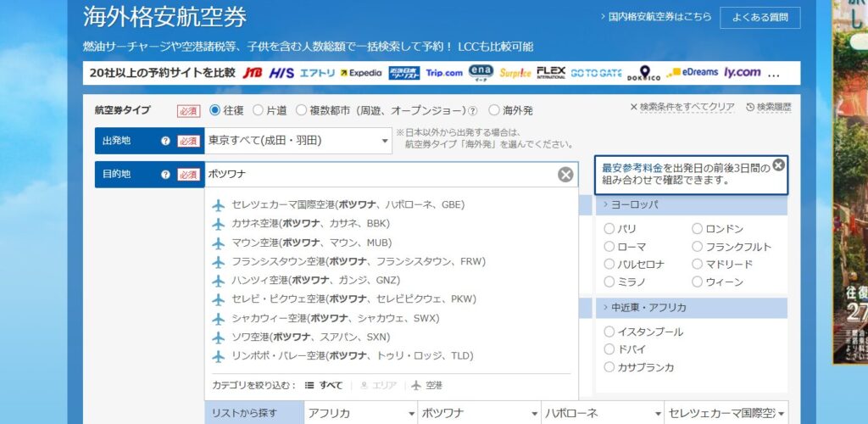
Task: Click the HIS logo
Action: click(281, 73)
